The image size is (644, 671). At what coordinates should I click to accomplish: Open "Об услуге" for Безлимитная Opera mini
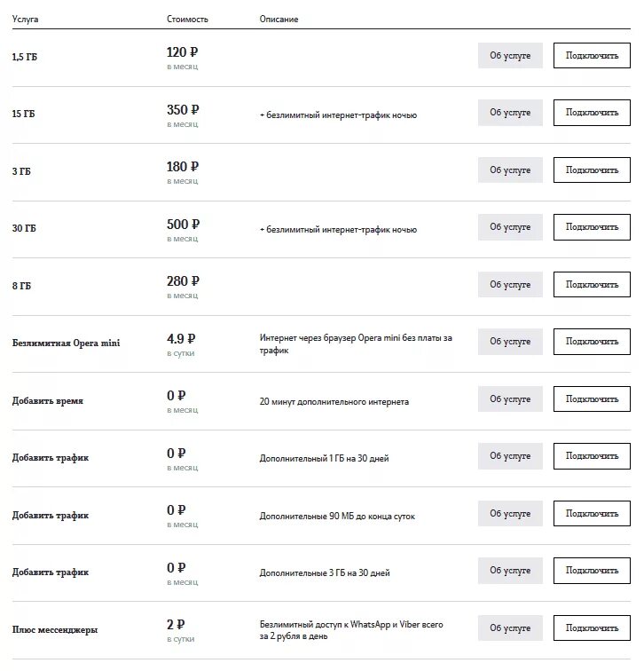(x=510, y=342)
